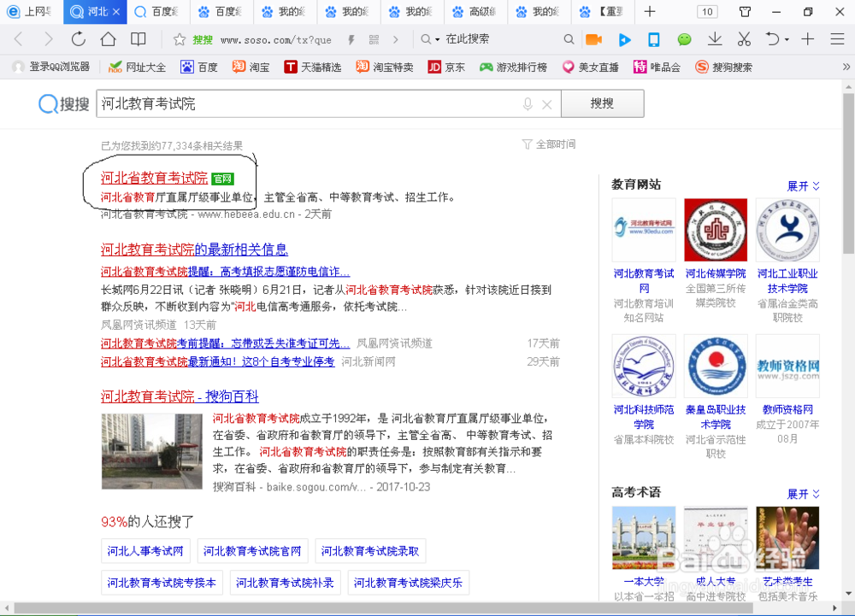The image size is (855, 616).
Task: Open the browser hamburger menu
Action: (835, 39)
